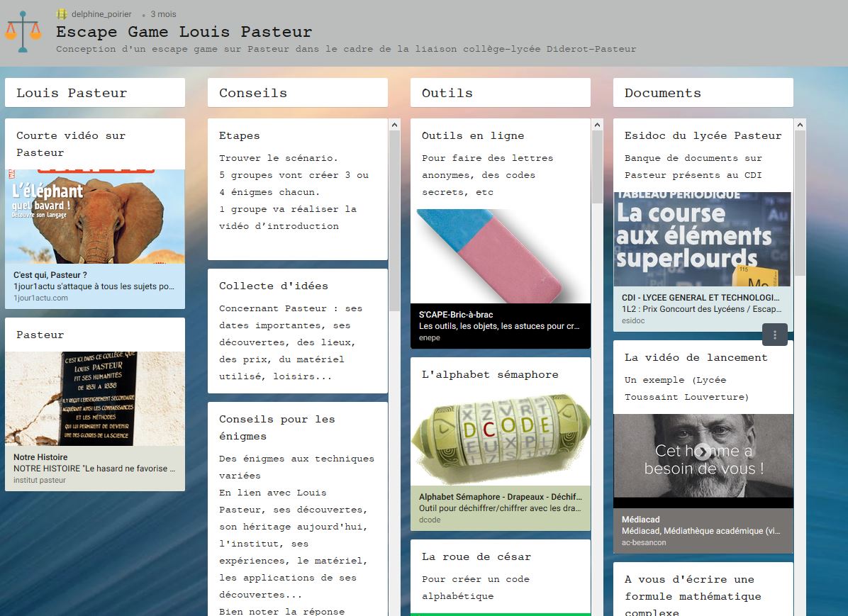The image size is (848, 616).
Task: Click the balance scales padlet logo
Action: click(x=23, y=32)
